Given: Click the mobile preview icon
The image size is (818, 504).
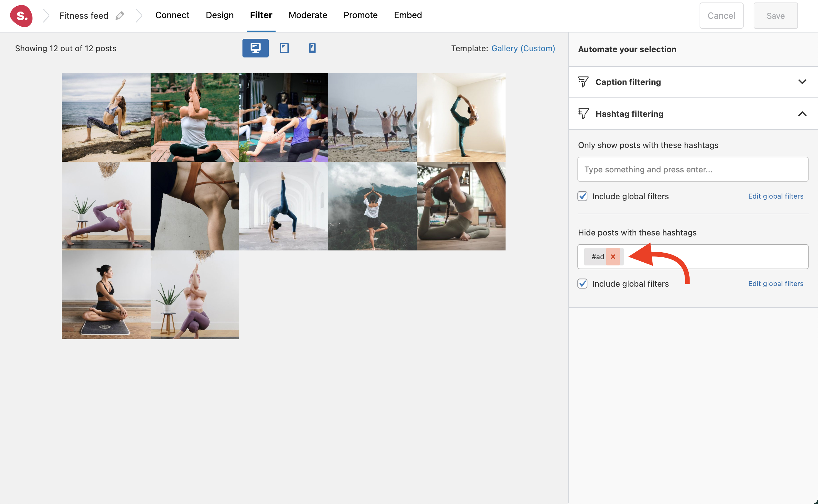Looking at the screenshot, I should [x=312, y=48].
